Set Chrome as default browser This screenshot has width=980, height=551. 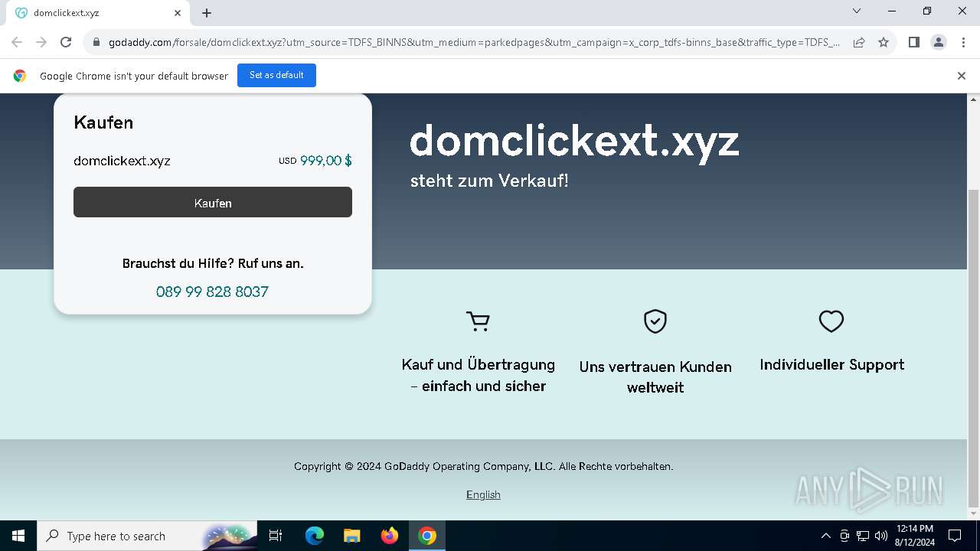(x=276, y=75)
